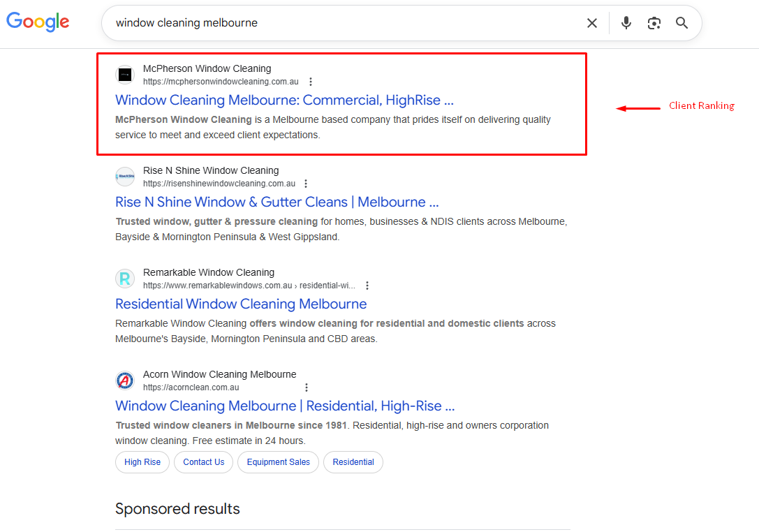Click the Google logo
Screen dimensions: 759x532
tap(38, 22)
